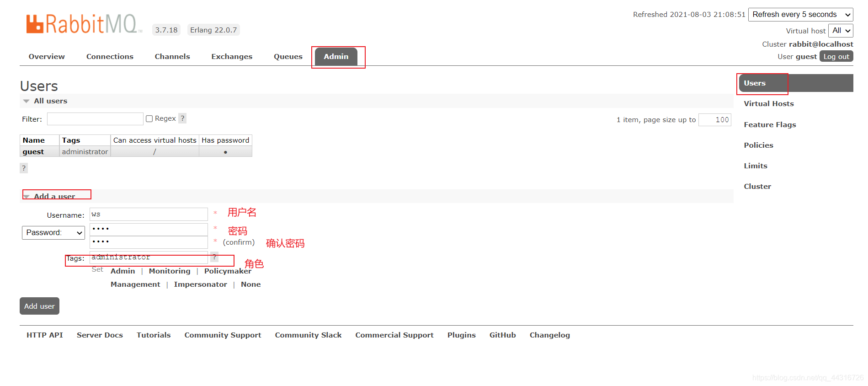This screenshot has width=868, height=386.
Task: Open Virtual Hosts in sidebar
Action: pos(769,104)
